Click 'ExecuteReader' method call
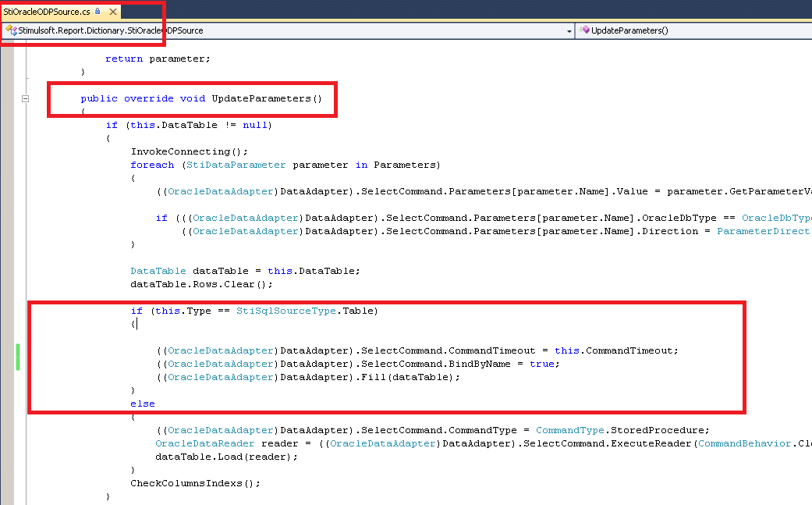Screen dimensions: 812x505 pos(651,444)
